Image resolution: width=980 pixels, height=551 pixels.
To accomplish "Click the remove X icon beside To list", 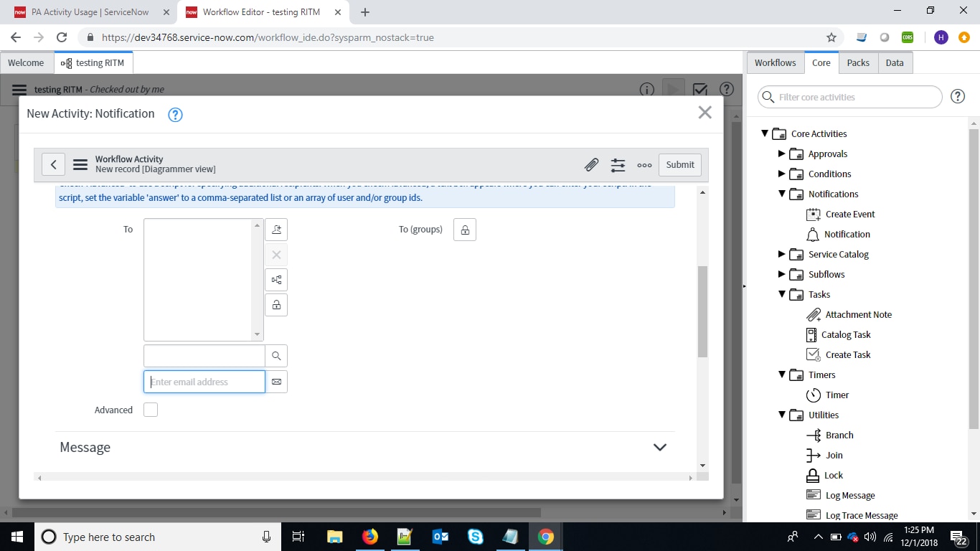I will pyautogui.click(x=276, y=255).
